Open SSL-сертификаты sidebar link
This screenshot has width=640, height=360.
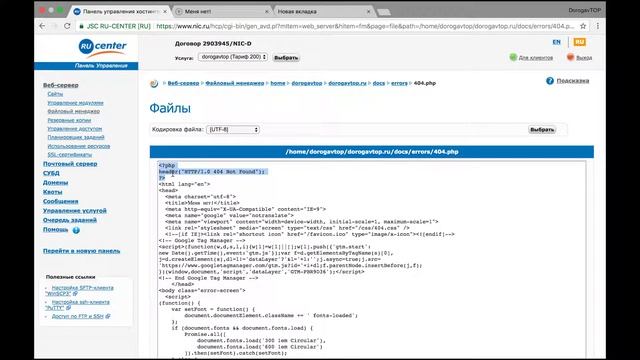70,155
